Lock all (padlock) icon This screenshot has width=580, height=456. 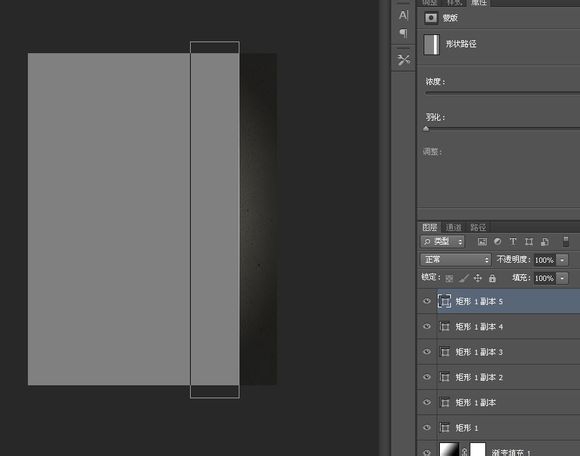(x=492, y=278)
